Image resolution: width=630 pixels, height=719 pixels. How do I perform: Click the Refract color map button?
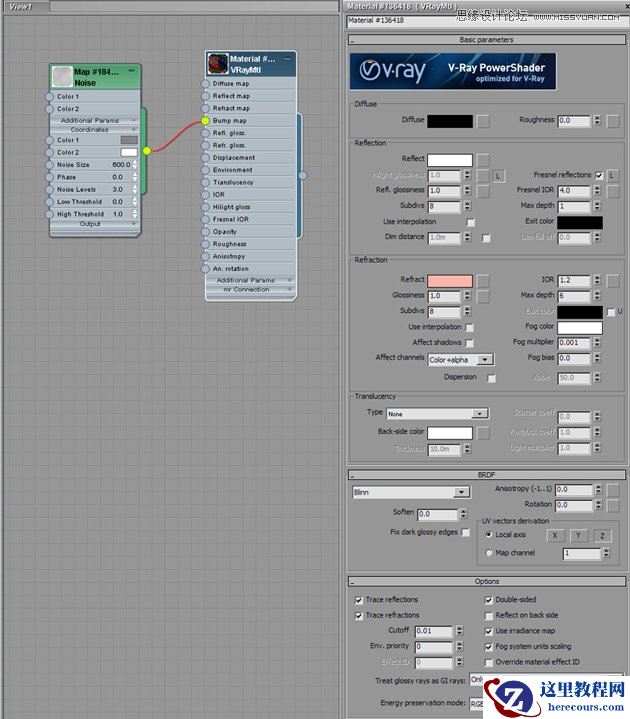pos(483,281)
